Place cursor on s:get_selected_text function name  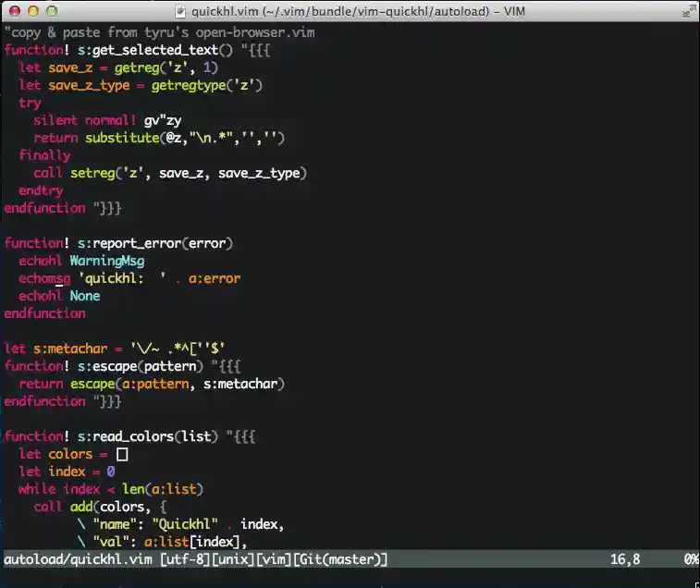click(155, 50)
